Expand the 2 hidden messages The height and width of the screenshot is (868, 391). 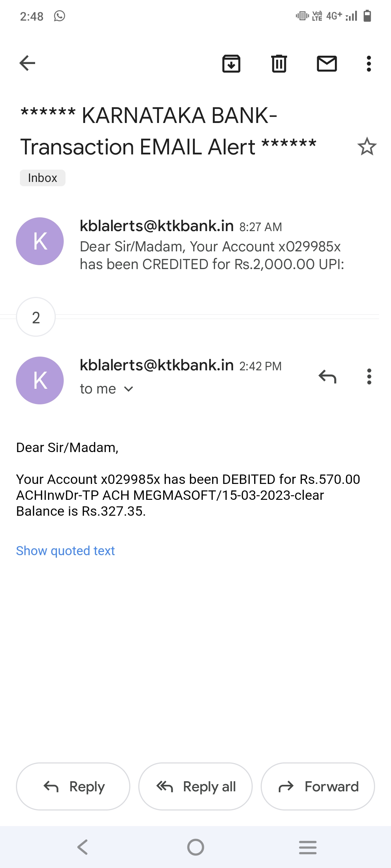click(36, 317)
